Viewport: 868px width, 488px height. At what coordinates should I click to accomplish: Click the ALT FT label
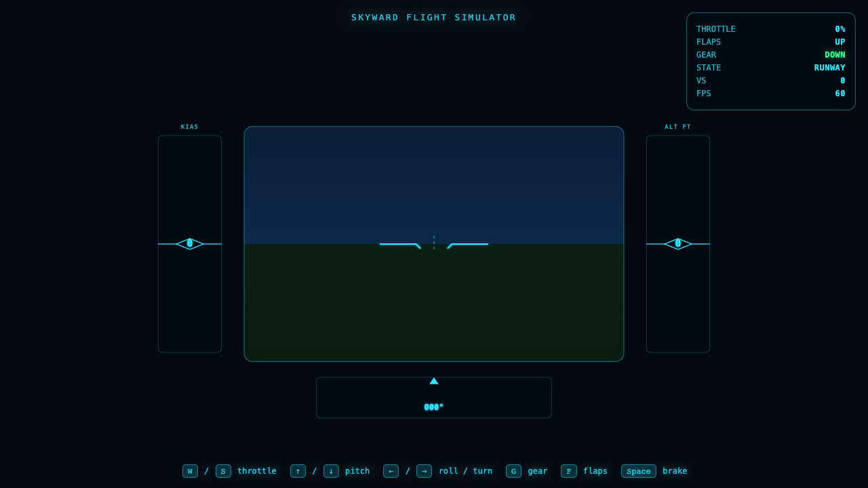[678, 127]
